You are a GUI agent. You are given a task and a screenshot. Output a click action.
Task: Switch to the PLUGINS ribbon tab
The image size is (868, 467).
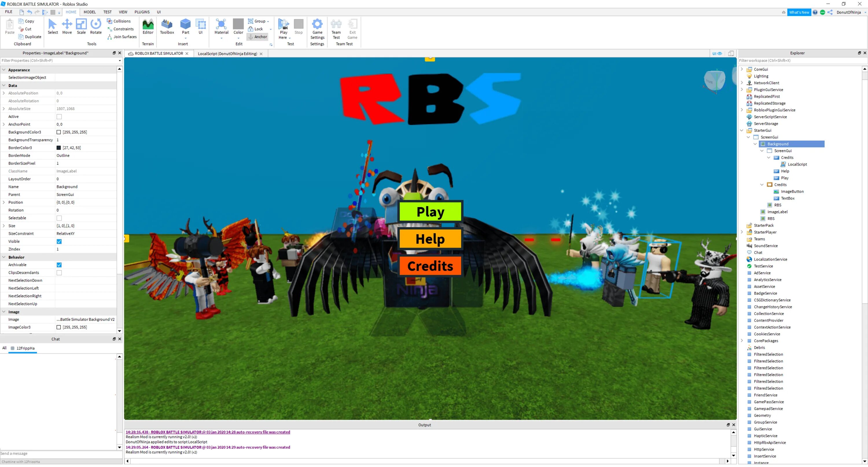click(x=142, y=12)
